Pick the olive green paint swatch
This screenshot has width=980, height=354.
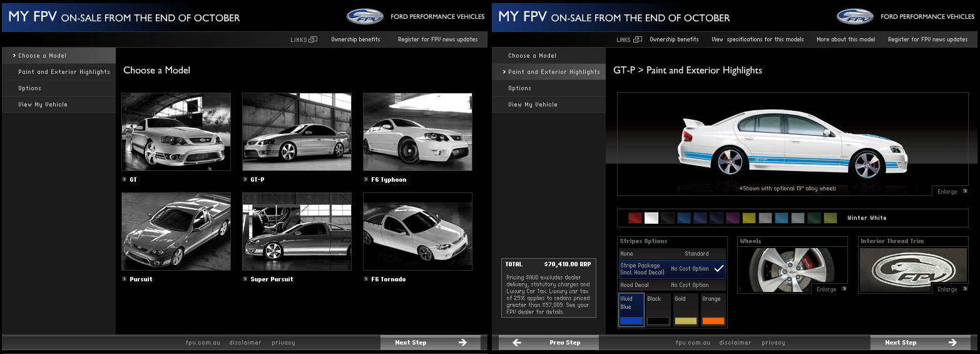pos(830,218)
